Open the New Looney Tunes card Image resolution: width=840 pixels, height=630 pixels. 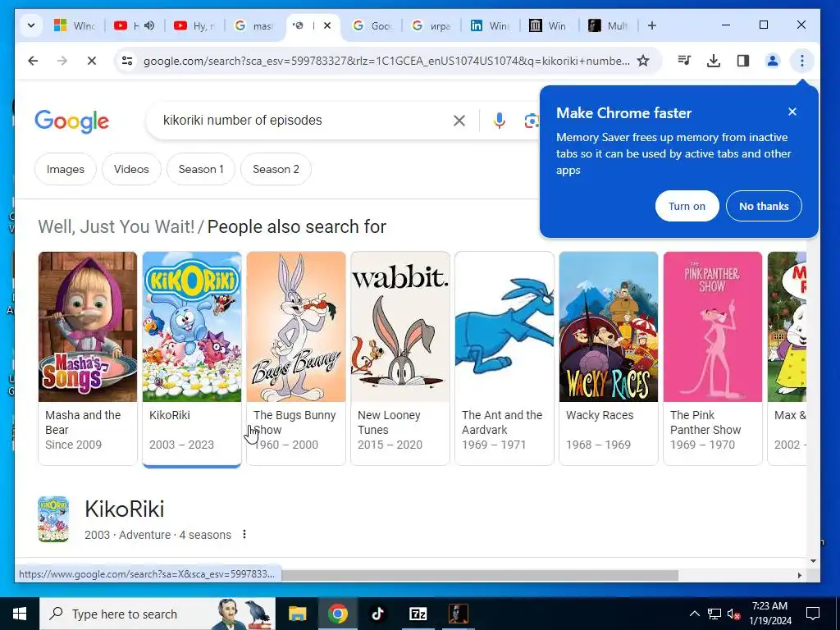tap(400, 358)
